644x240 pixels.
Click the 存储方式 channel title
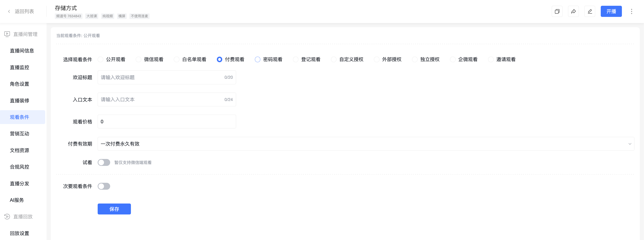[66, 8]
